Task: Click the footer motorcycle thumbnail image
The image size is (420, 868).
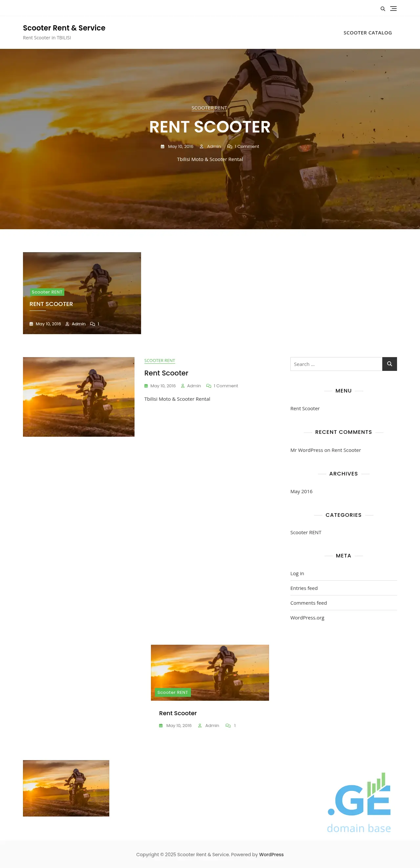Action: tap(66, 788)
